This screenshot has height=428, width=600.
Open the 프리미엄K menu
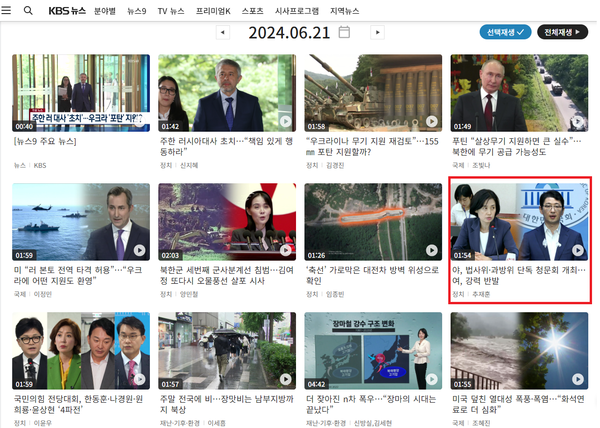point(213,11)
